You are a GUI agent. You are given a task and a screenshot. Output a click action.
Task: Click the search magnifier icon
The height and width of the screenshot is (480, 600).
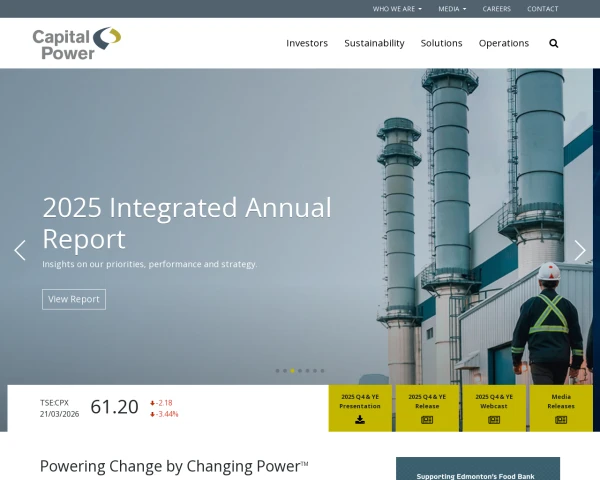554,43
